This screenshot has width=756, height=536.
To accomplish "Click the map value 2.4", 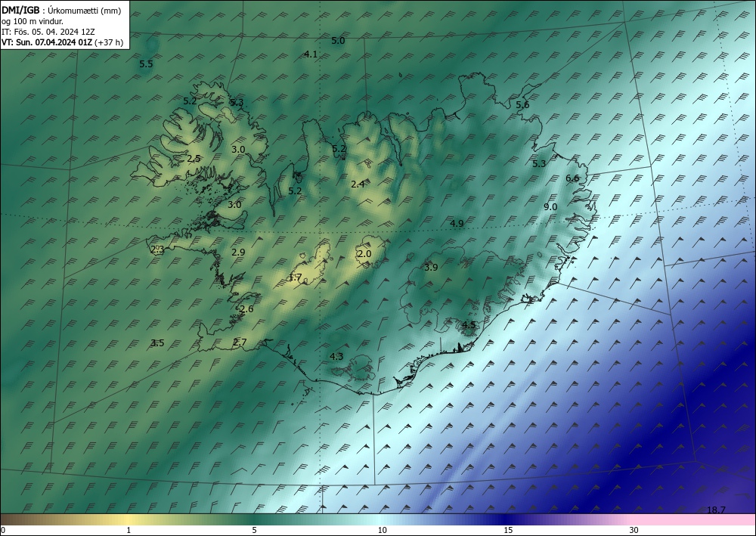I will tap(358, 184).
